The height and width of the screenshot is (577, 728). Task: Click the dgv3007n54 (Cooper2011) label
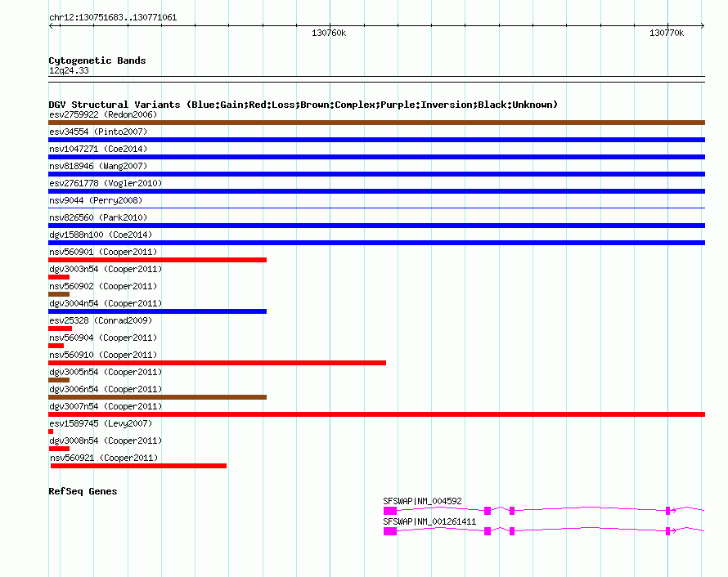[106, 406]
